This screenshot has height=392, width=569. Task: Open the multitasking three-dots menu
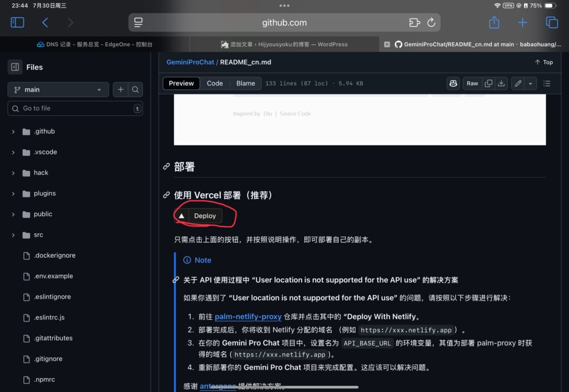coord(284,6)
